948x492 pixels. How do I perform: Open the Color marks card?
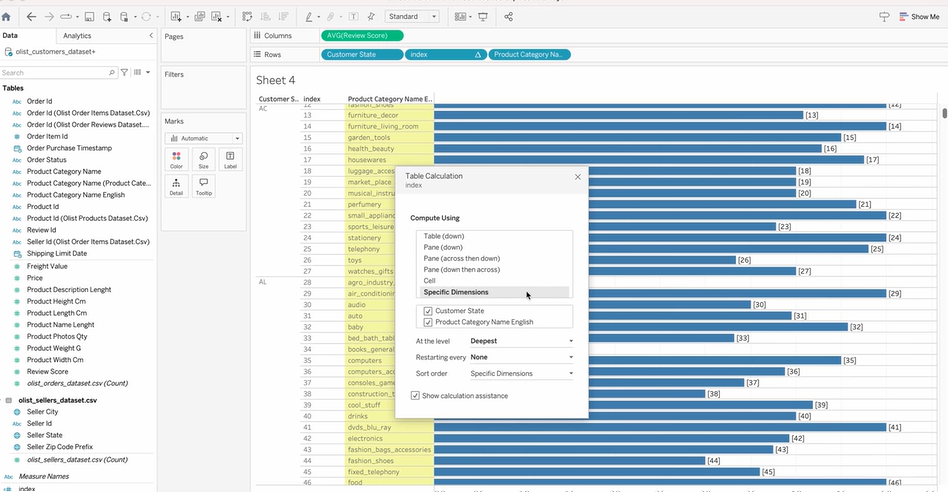click(x=176, y=158)
